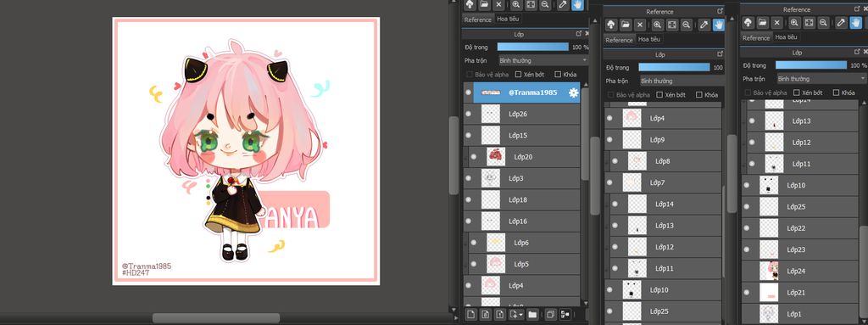Viewport: 868px width, 325px height.
Task: Click cloud upload icon in middle Reference panel
Action: pyautogui.click(x=610, y=25)
